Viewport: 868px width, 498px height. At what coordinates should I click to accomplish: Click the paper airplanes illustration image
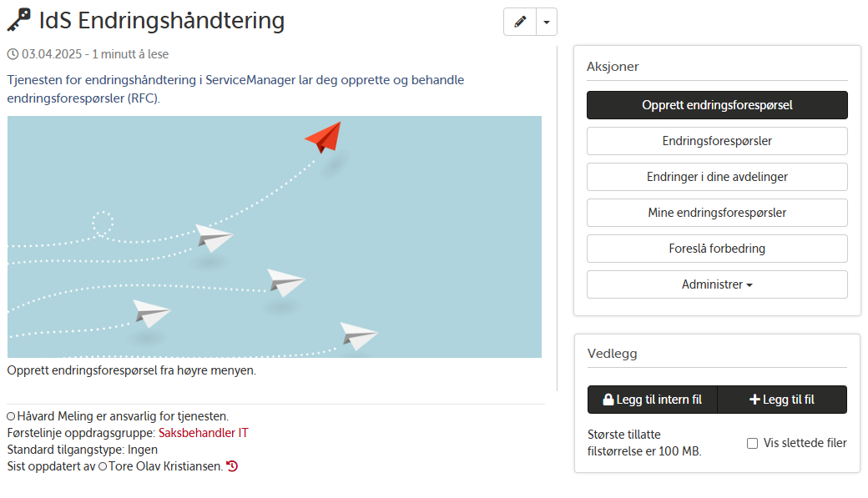point(275,236)
